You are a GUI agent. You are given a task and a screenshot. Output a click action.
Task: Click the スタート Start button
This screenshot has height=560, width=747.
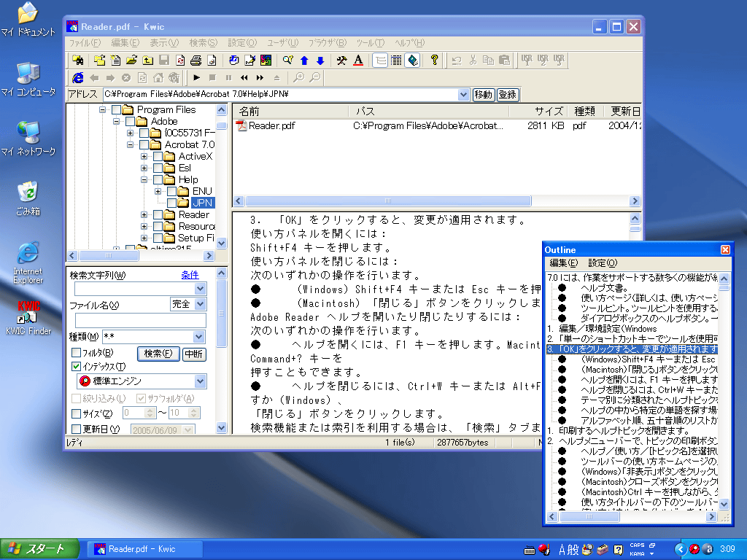[39, 549]
